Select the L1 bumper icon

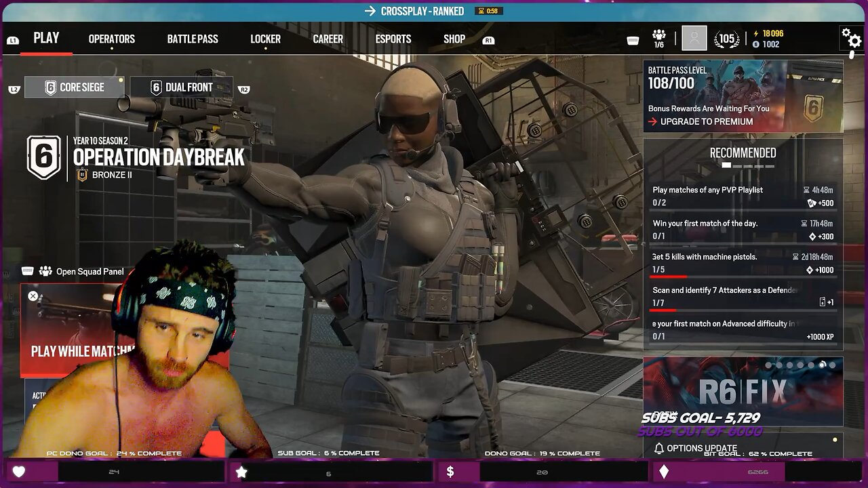point(13,40)
